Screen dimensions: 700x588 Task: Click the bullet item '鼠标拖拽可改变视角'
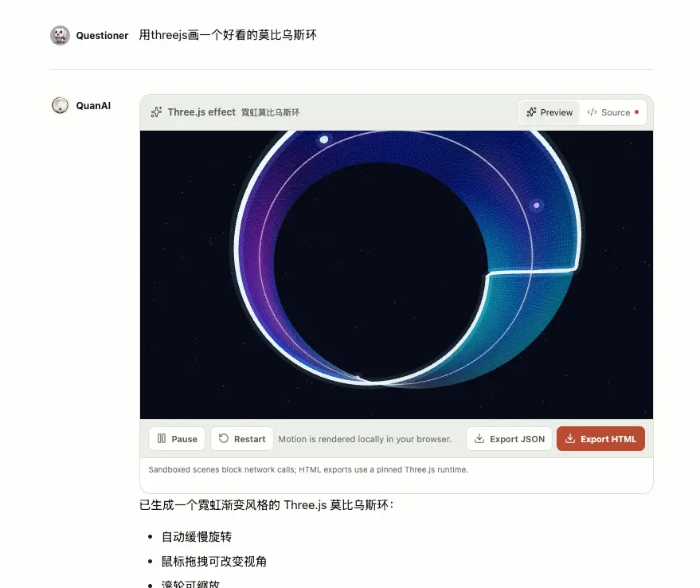214,561
